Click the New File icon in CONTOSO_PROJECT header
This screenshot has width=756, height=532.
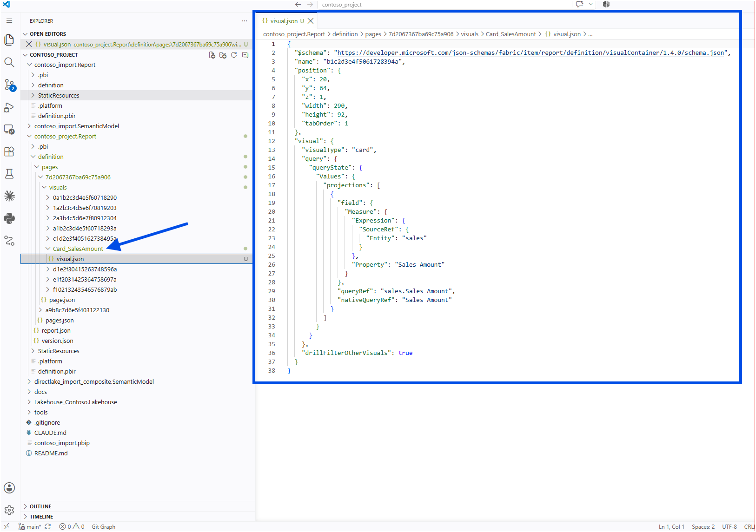(x=212, y=55)
